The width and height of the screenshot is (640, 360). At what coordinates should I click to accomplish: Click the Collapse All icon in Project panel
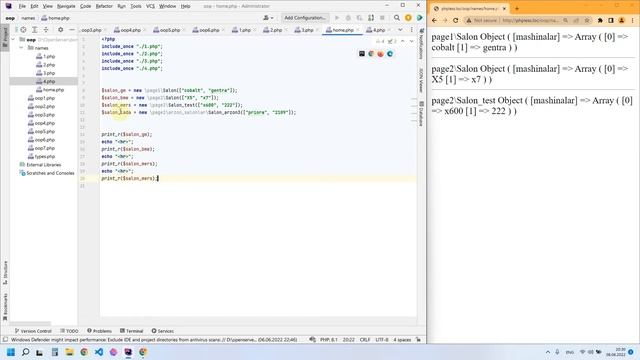tap(46, 30)
